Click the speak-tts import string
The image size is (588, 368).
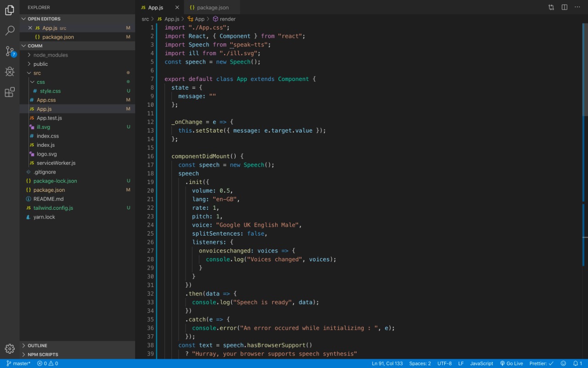250,45
